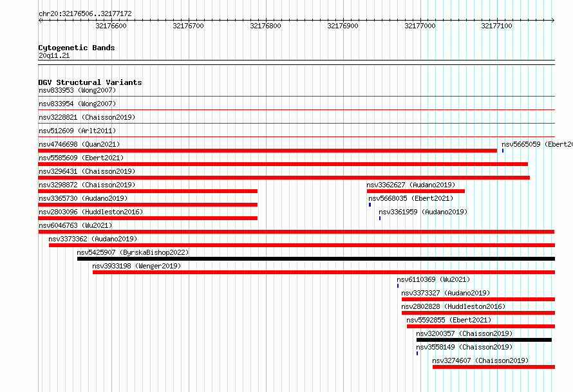Click the nsv4746698 (Quan2021) label
Image resolution: width=573 pixels, height=392 pixels.
point(79,144)
